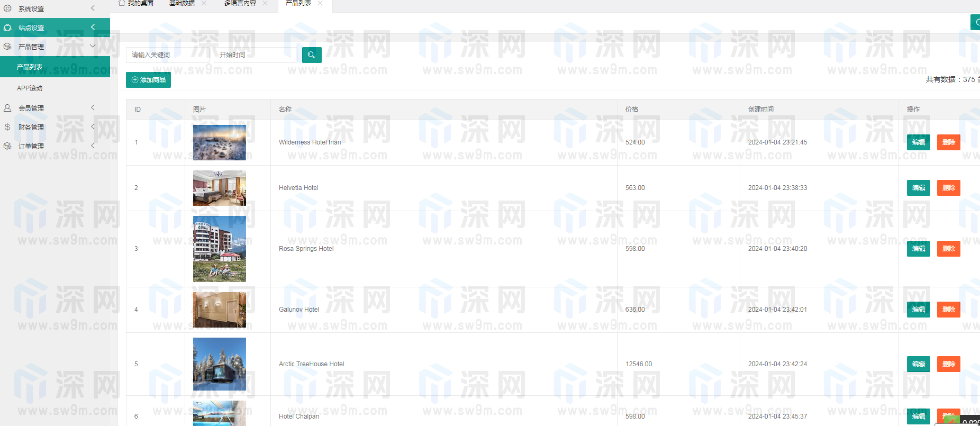Switch to the 我的桌面 tab
Viewport: 980px width, 426px height.
point(136,3)
